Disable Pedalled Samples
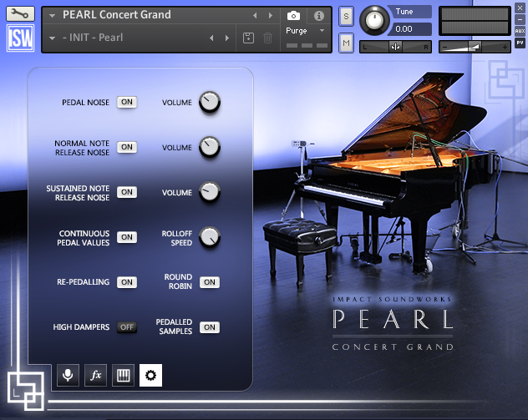 point(210,327)
